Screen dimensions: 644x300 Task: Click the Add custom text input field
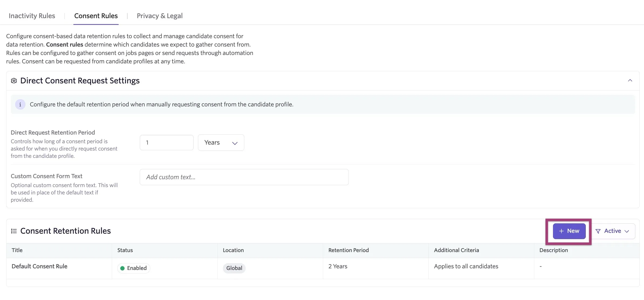click(244, 177)
